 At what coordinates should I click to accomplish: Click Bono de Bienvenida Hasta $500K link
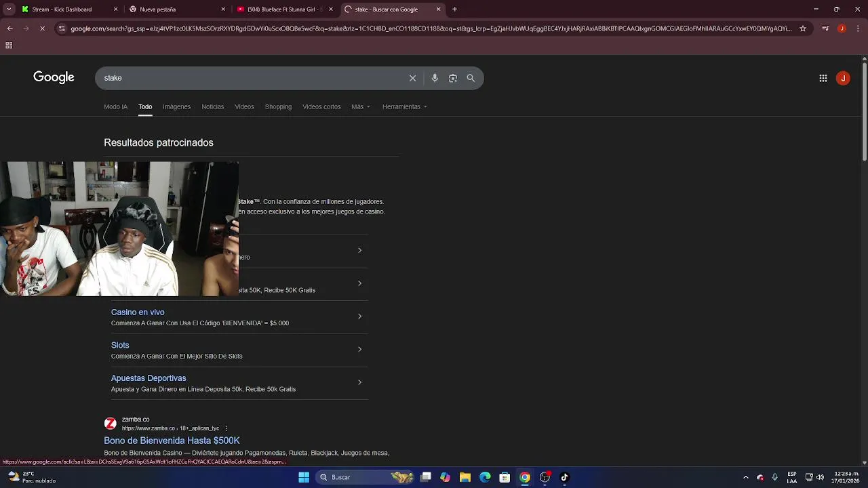point(172,441)
